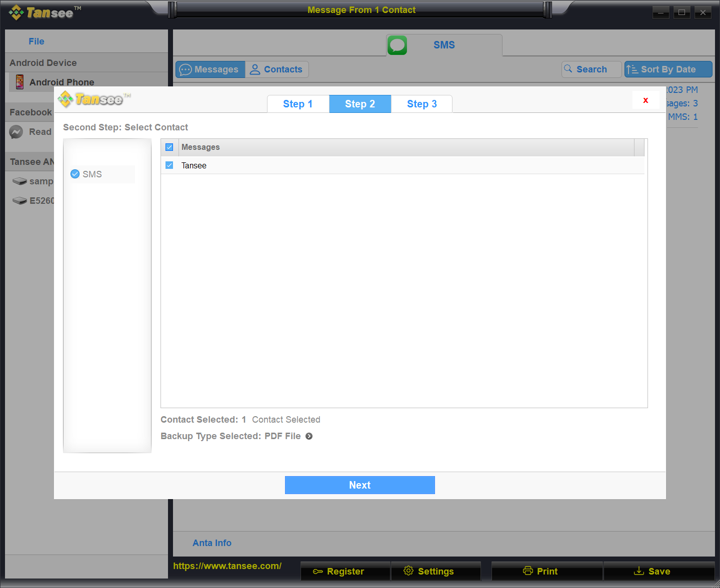
Task: Open the Messages view button
Action: 210,69
